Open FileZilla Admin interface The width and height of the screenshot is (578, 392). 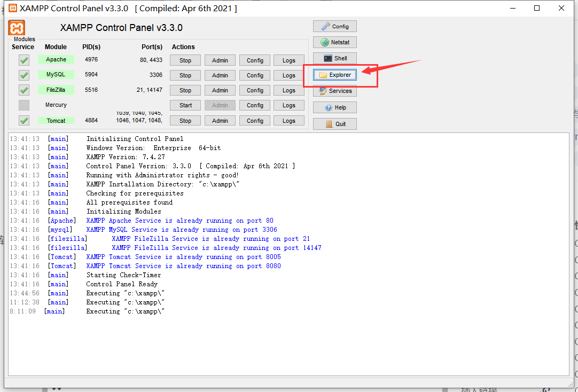tap(220, 90)
